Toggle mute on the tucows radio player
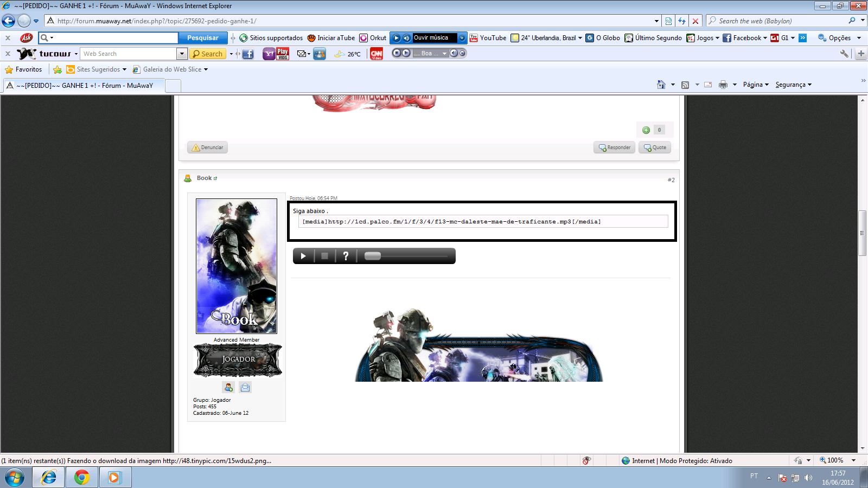This screenshot has width=868, height=488. pos(454,53)
